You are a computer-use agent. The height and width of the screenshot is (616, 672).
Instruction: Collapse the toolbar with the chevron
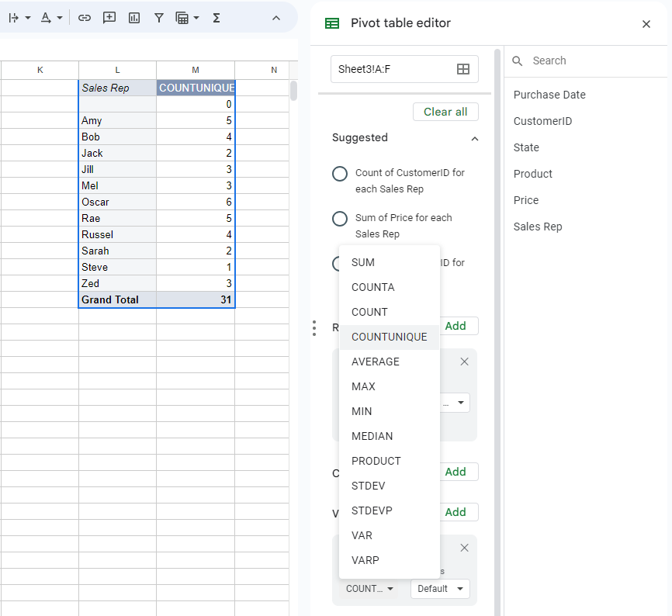[276, 17]
